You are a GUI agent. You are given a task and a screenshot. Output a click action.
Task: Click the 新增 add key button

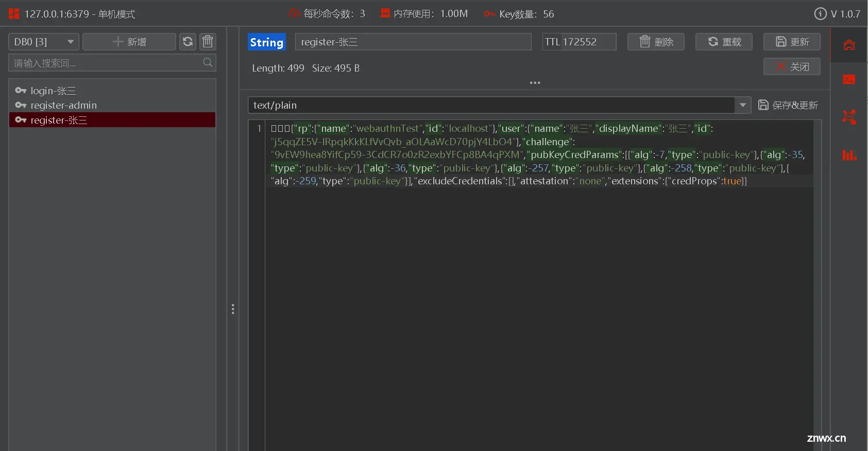tap(129, 42)
